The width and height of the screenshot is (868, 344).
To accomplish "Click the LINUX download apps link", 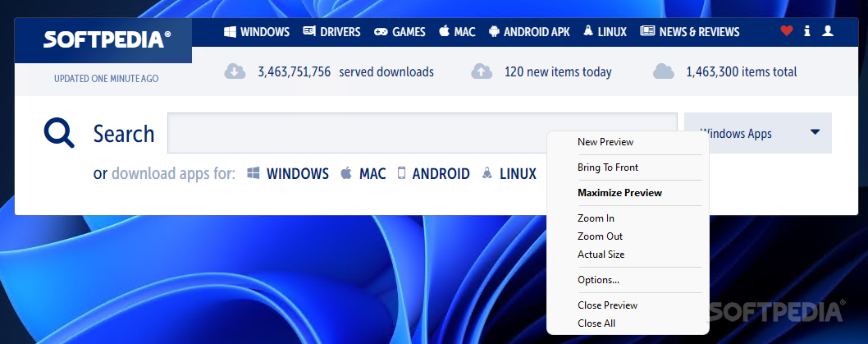I will tap(519, 174).
